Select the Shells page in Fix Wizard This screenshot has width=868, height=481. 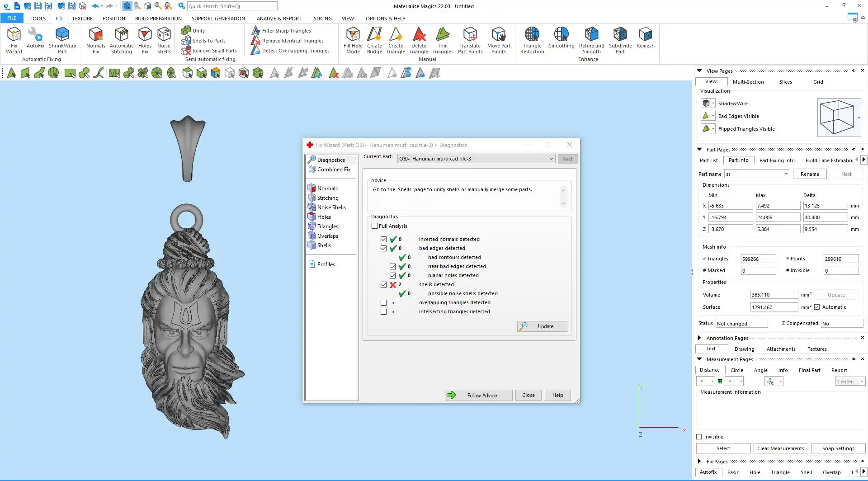click(324, 245)
